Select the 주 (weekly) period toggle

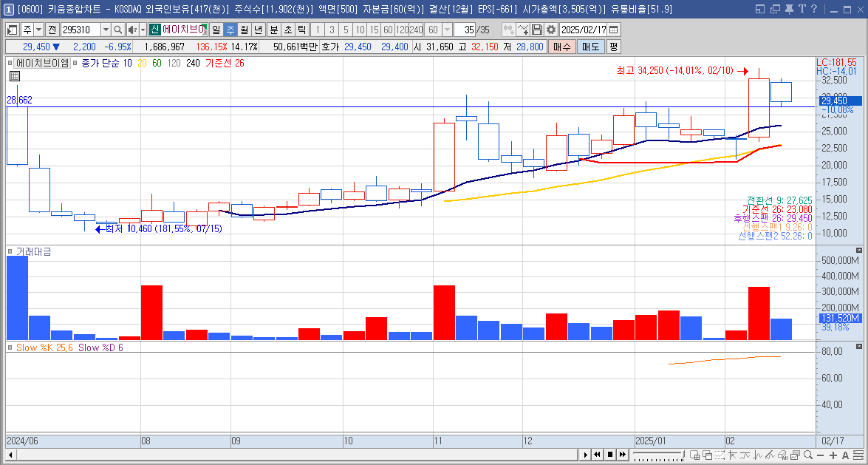pos(230,30)
